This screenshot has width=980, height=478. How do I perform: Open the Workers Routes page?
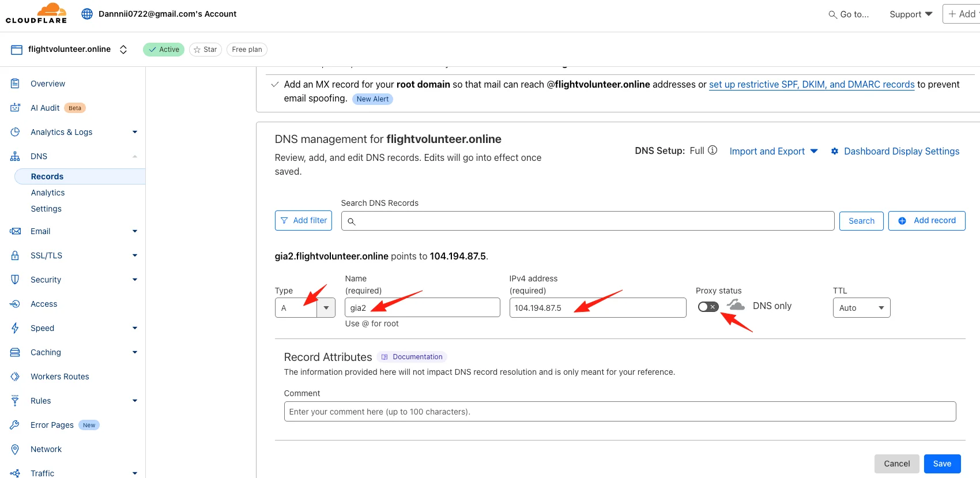[60, 377]
